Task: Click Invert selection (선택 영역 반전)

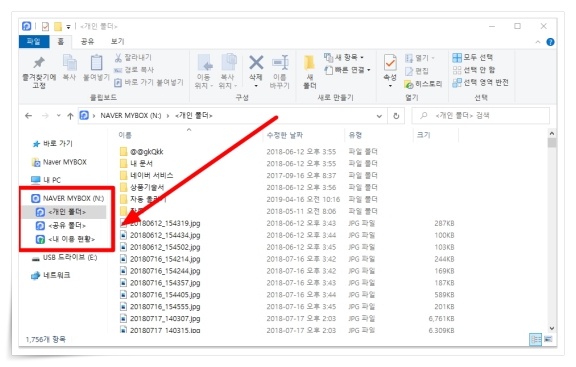Action: click(480, 82)
